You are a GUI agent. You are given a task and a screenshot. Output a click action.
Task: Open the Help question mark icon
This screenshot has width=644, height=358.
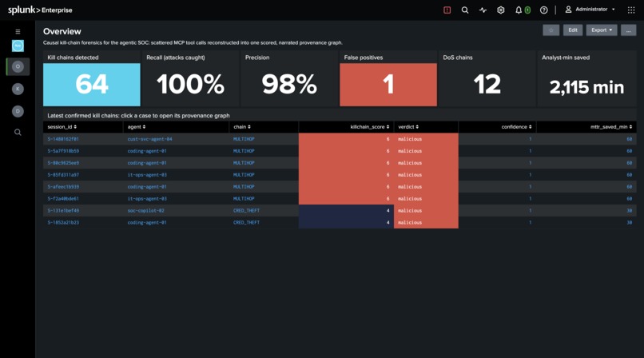point(544,10)
